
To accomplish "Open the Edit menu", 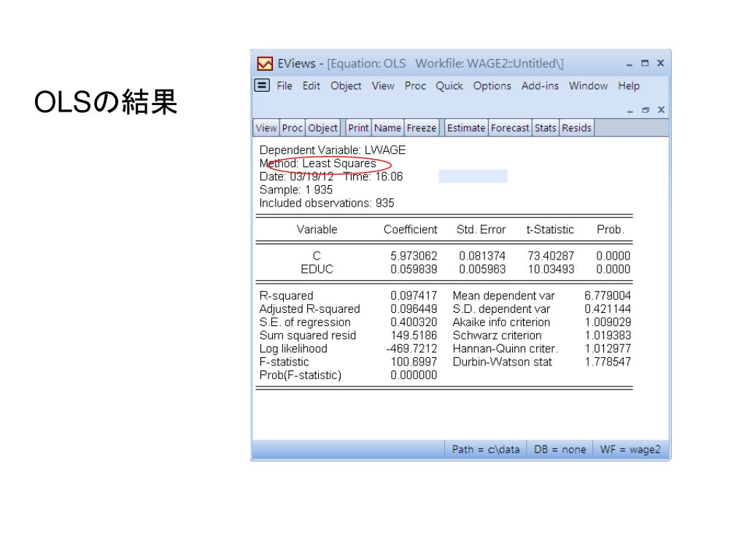I will pyautogui.click(x=311, y=86).
